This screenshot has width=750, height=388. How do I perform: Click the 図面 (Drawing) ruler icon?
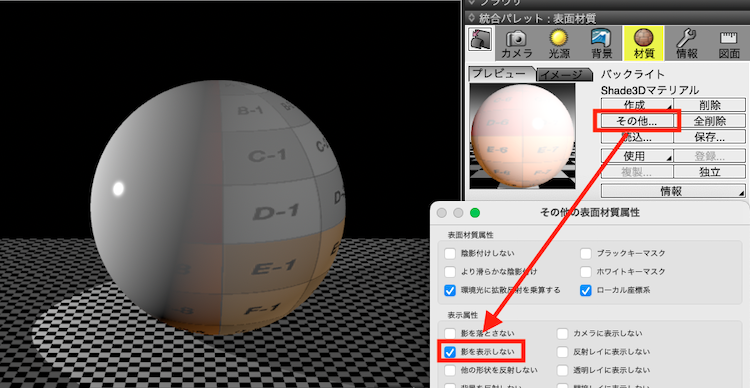tap(729, 44)
